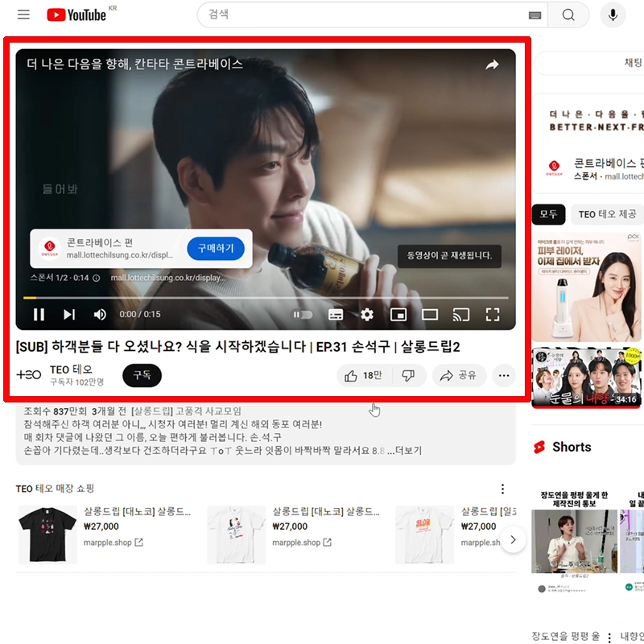Open marpple.shop link of second product
The height and width of the screenshot is (644, 644).
(x=301, y=543)
